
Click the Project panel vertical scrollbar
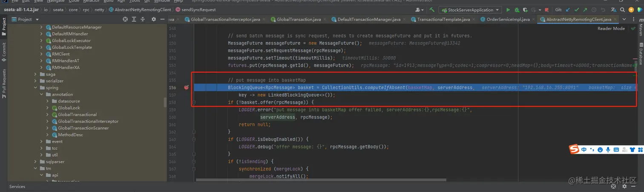[165, 102]
